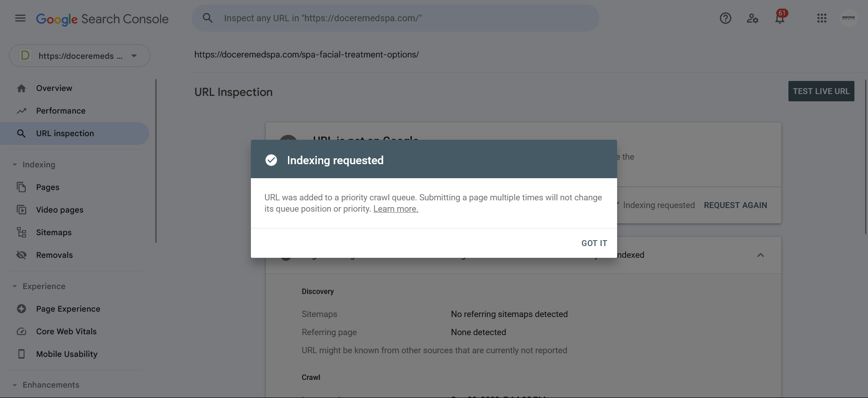This screenshot has height=398, width=868.
Task: Click the Removals eye-slash icon
Action: tap(21, 255)
